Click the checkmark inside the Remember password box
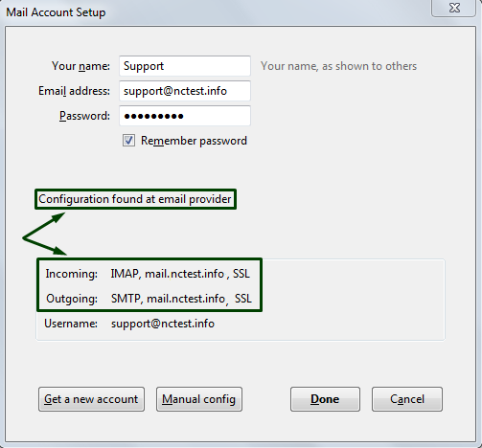The image size is (482, 448). (128, 140)
